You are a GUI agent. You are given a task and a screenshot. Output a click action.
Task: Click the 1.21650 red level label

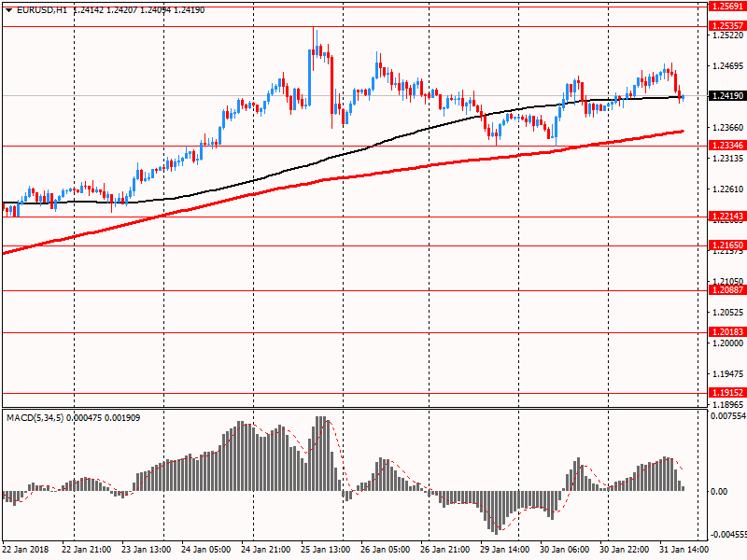(727, 245)
